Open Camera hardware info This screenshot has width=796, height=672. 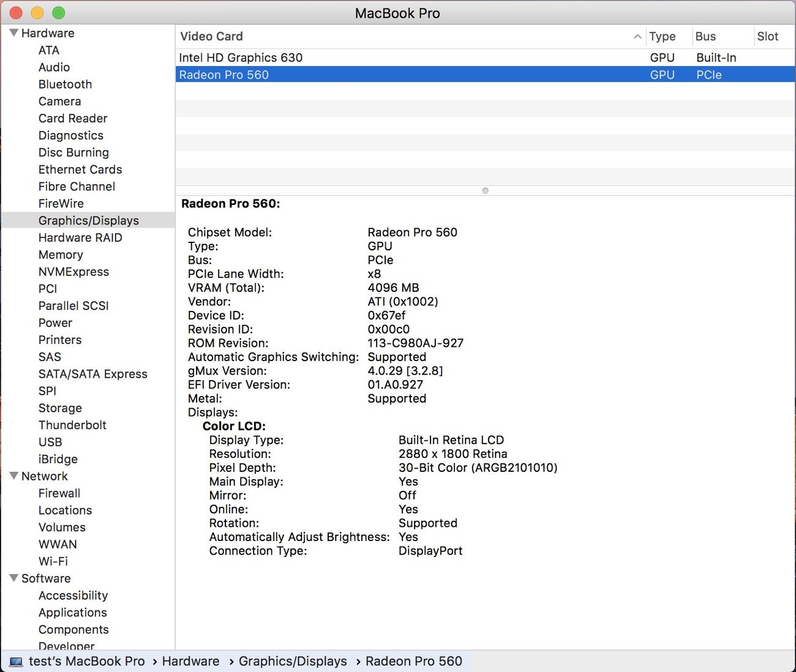[x=59, y=102]
